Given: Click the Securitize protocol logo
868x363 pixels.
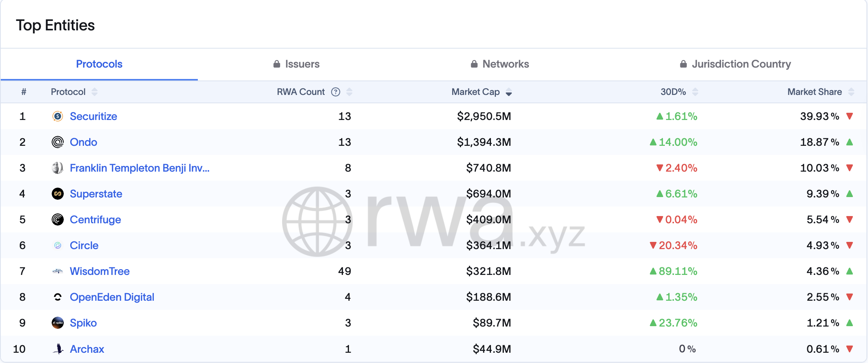Looking at the screenshot, I should click(57, 116).
